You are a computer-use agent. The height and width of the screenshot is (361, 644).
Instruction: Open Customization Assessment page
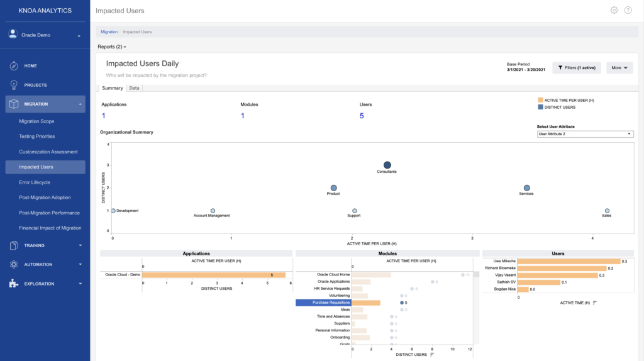click(x=48, y=152)
